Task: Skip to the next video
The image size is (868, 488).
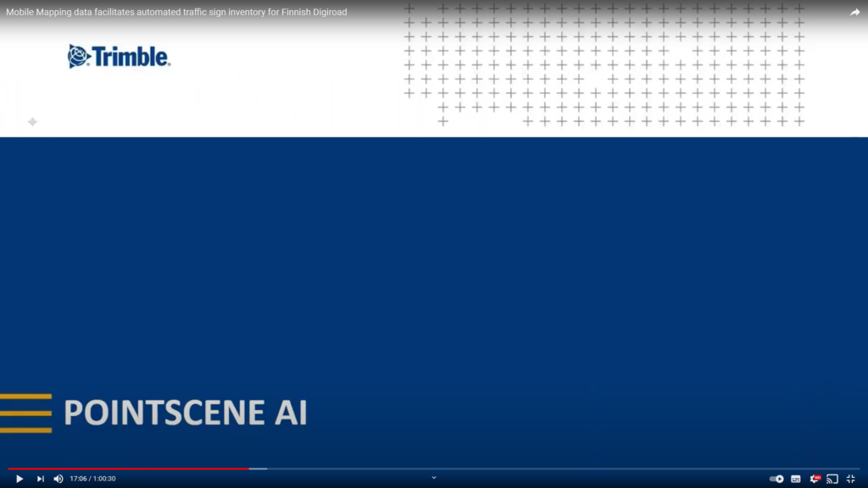Action: (x=41, y=479)
